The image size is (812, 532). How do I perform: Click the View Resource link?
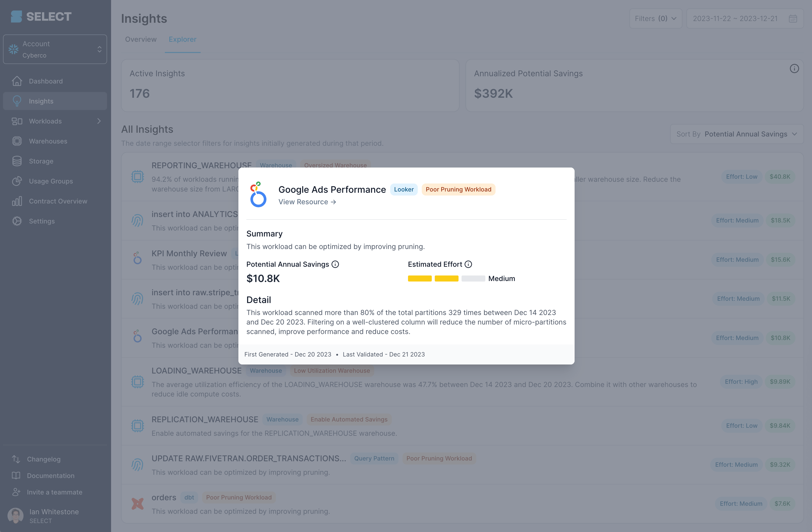pyautogui.click(x=307, y=202)
